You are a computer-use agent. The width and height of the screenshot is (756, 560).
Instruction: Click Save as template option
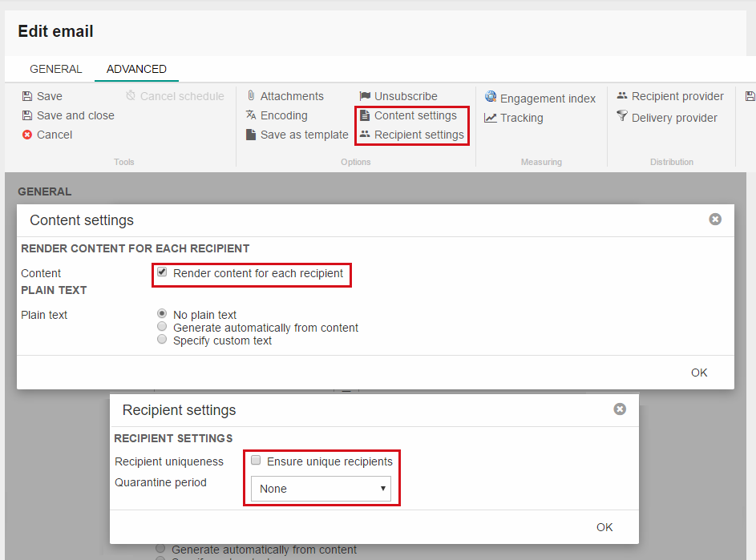click(304, 135)
